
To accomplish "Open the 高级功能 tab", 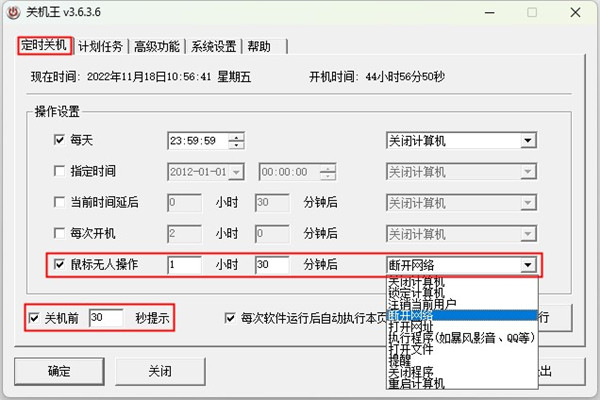I will click(x=157, y=47).
